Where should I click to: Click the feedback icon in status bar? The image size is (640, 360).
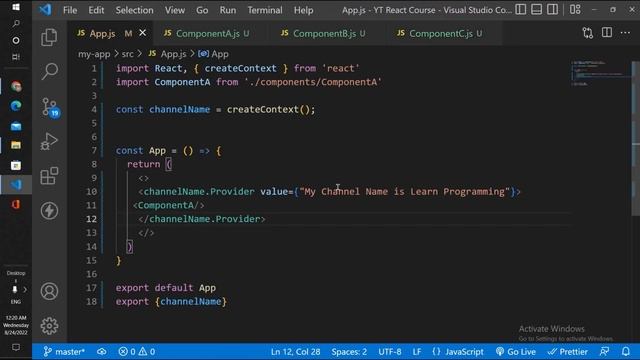point(604,351)
